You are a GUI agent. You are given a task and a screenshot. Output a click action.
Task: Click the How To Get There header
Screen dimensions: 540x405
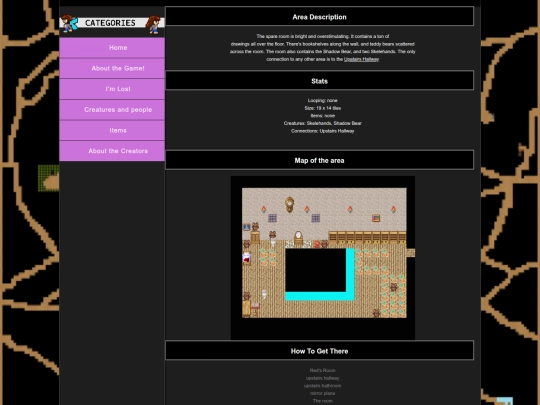[320, 351]
